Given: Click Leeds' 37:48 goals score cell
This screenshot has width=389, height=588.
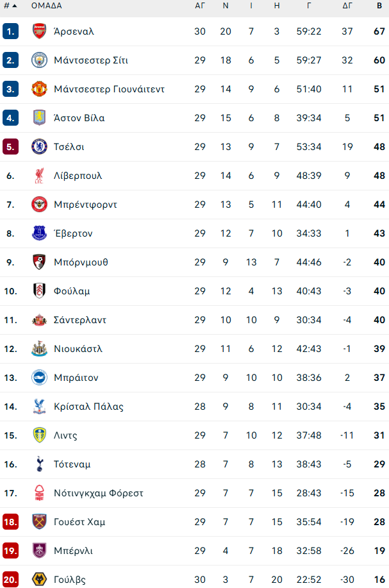Looking at the screenshot, I should [x=309, y=435].
